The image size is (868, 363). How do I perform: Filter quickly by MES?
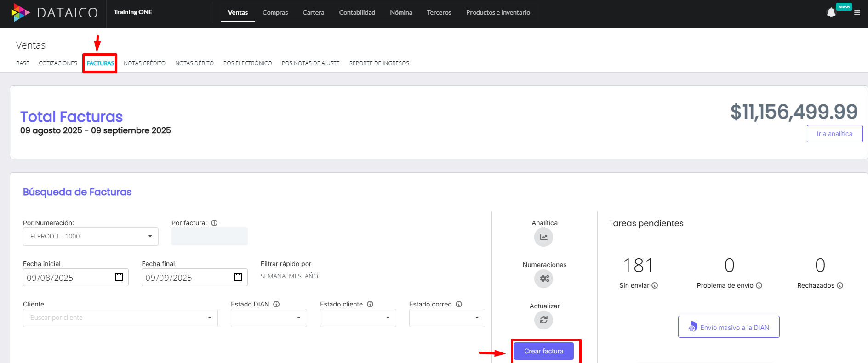click(x=295, y=276)
